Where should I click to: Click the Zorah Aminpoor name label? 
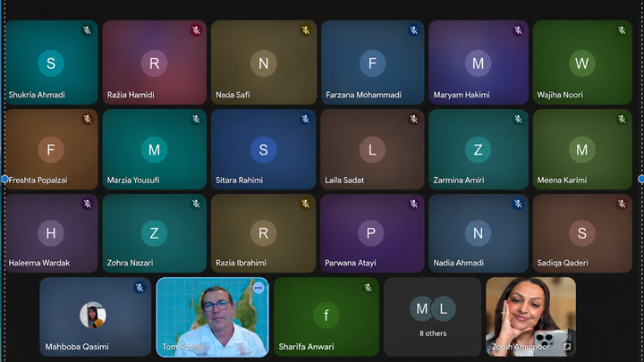521,347
